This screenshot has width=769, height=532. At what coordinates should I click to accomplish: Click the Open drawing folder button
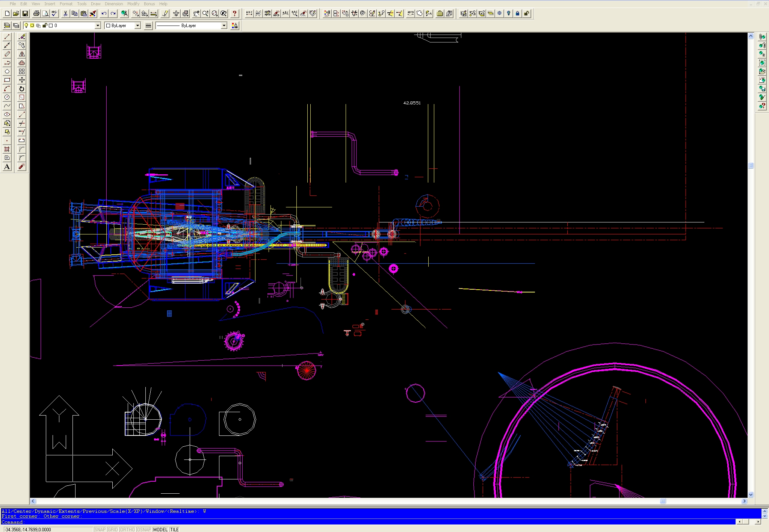[x=16, y=14]
